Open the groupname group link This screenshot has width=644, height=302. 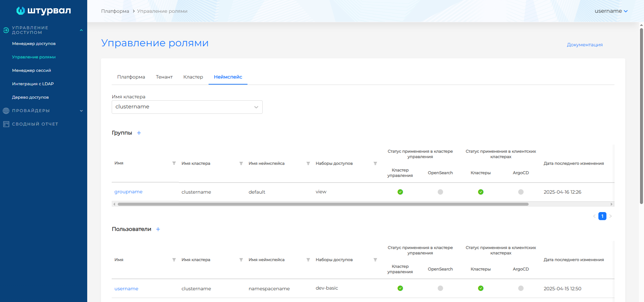[x=128, y=192]
